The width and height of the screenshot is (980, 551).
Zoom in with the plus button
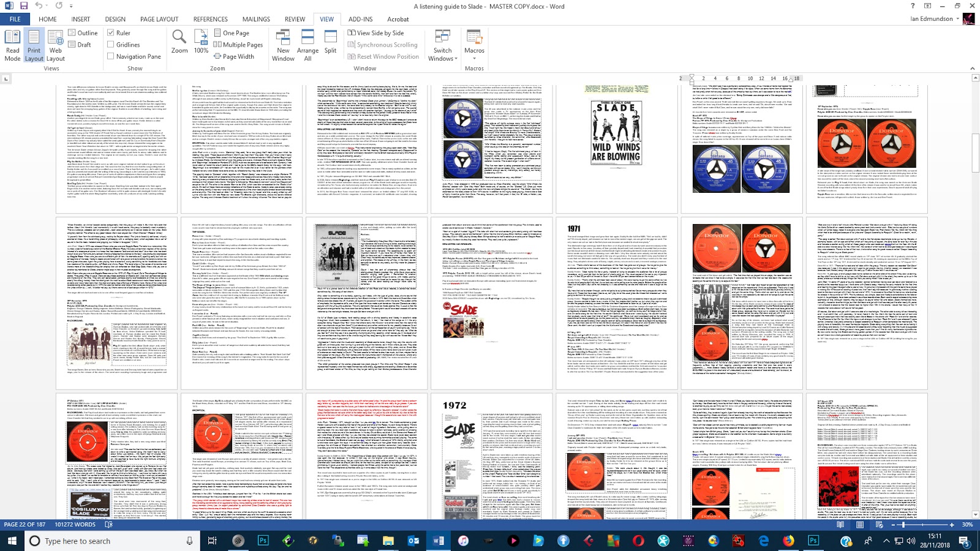pos(952,525)
